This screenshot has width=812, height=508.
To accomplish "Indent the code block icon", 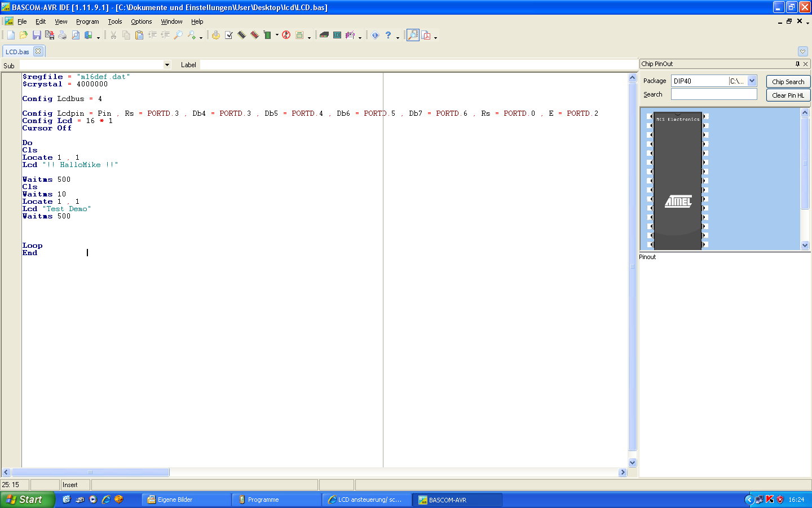I will click(152, 35).
